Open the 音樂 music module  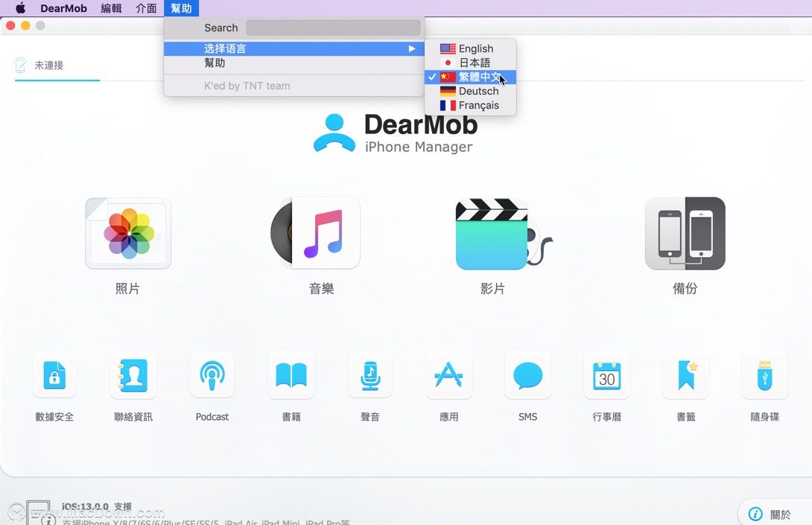pyautogui.click(x=315, y=233)
